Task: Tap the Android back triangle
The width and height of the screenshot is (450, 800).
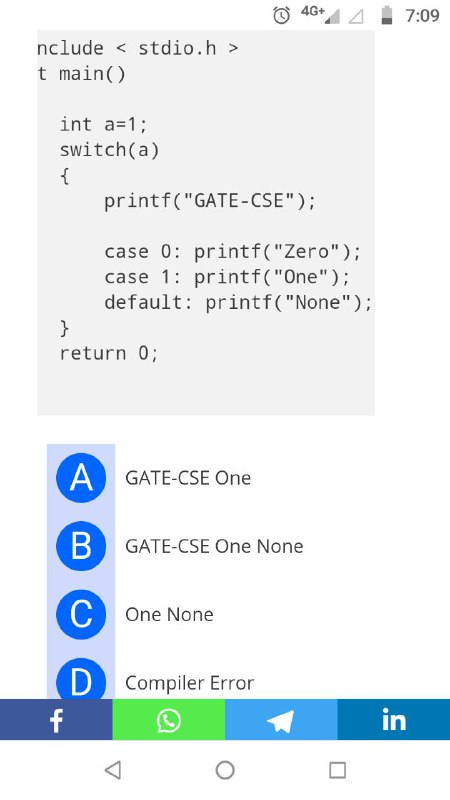Action: click(x=112, y=770)
